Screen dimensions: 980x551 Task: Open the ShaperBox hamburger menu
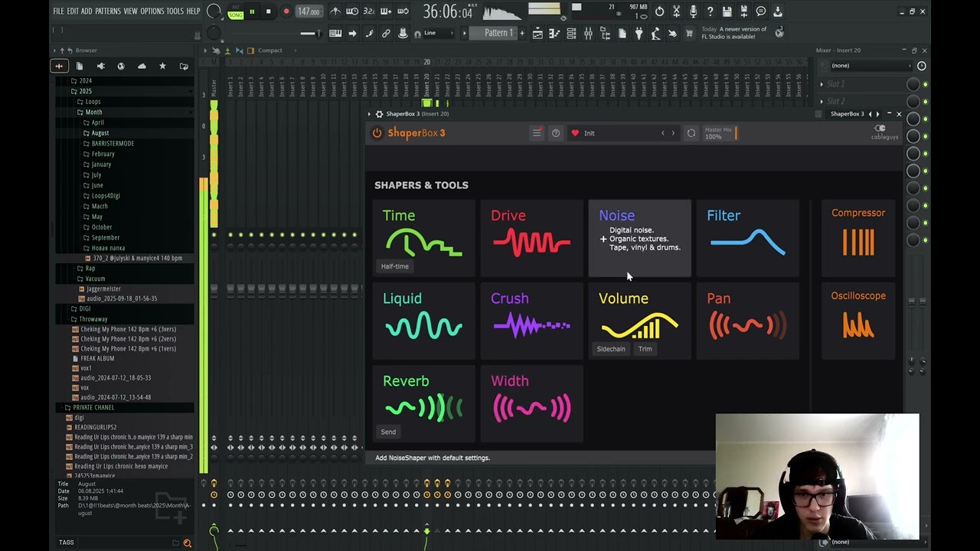click(x=537, y=133)
